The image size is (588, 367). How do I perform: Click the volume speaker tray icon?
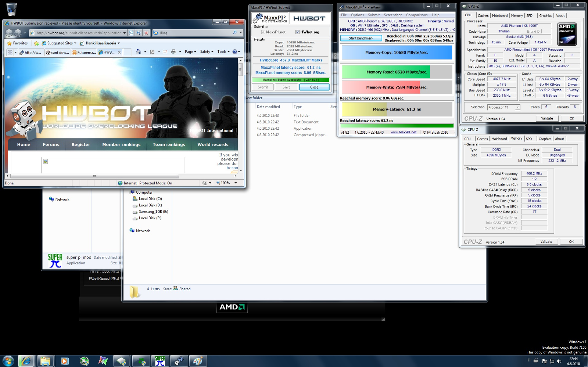[x=559, y=361]
